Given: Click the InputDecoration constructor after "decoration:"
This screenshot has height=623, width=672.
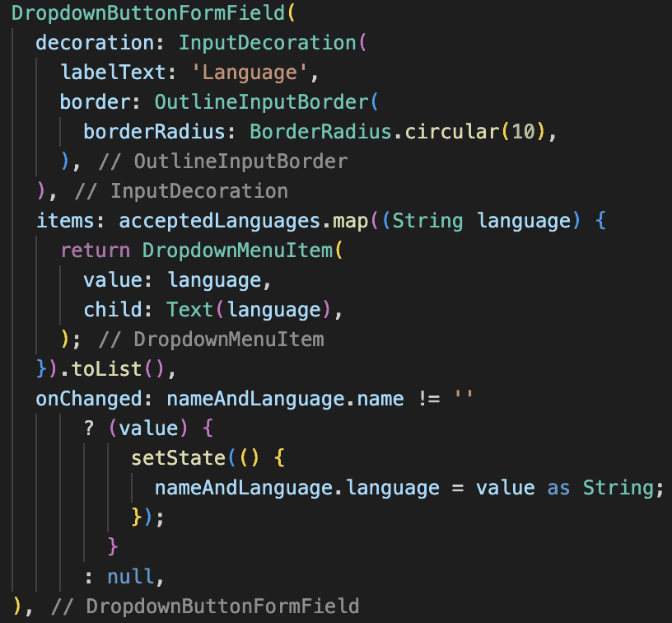Looking at the screenshot, I should coord(268,43).
